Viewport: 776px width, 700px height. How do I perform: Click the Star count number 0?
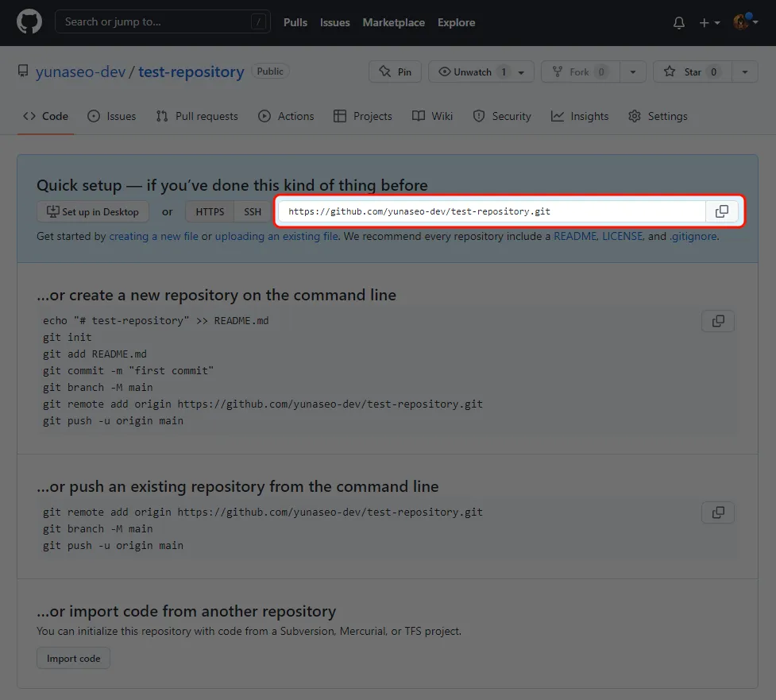click(713, 72)
